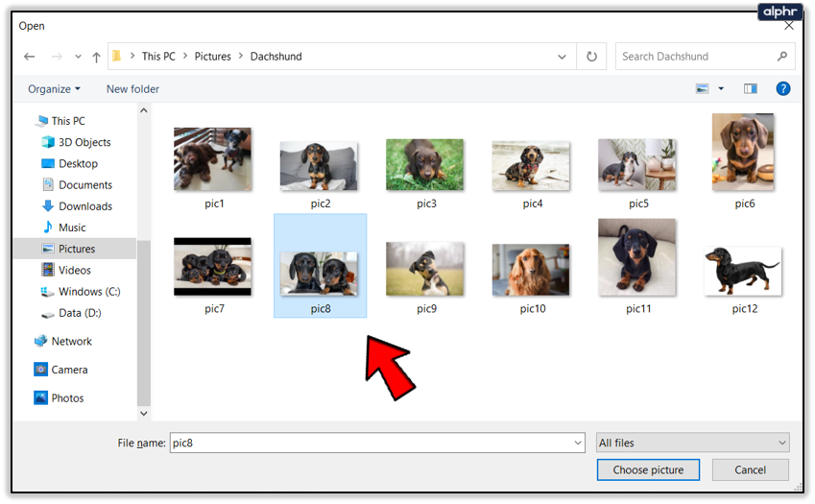Image resolution: width=815 pixels, height=504 pixels.
Task: Click This PC in the breadcrumb
Action: point(158,56)
